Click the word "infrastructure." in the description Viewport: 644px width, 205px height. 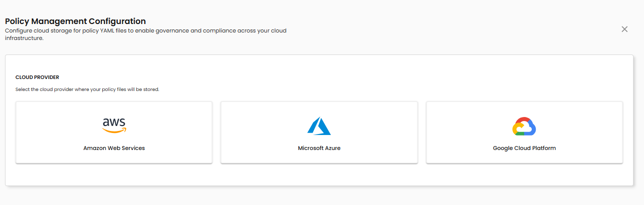pyautogui.click(x=24, y=38)
